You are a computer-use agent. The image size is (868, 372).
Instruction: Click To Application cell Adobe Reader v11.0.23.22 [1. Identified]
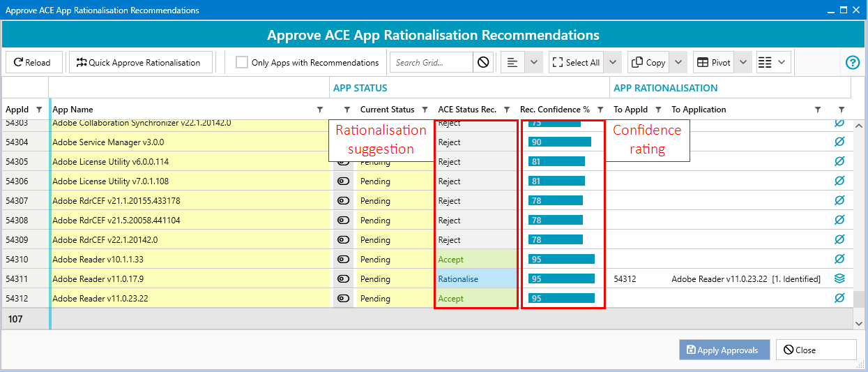(x=746, y=278)
